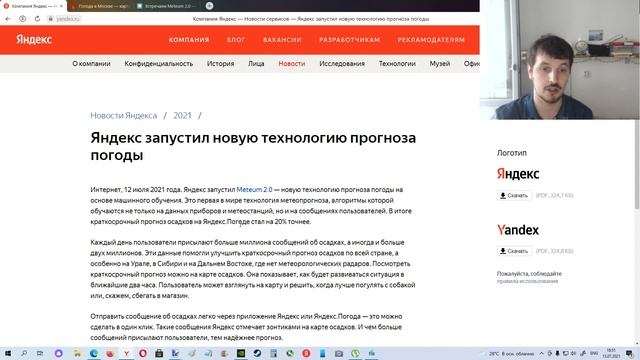Open the Meteum 2.0 link in article
The width and height of the screenshot is (640, 360).
point(254,189)
